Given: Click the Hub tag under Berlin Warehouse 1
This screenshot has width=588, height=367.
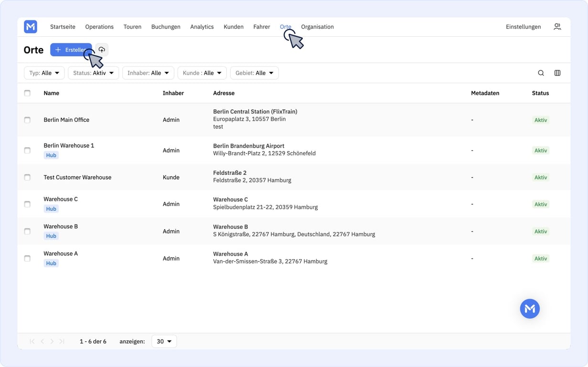Looking at the screenshot, I should pyautogui.click(x=51, y=155).
